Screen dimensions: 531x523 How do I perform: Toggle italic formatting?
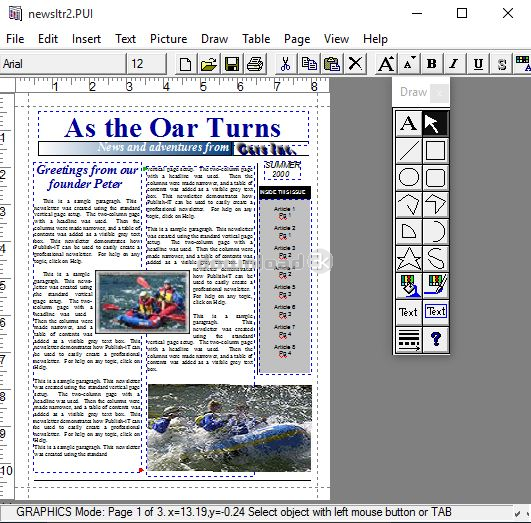click(454, 64)
